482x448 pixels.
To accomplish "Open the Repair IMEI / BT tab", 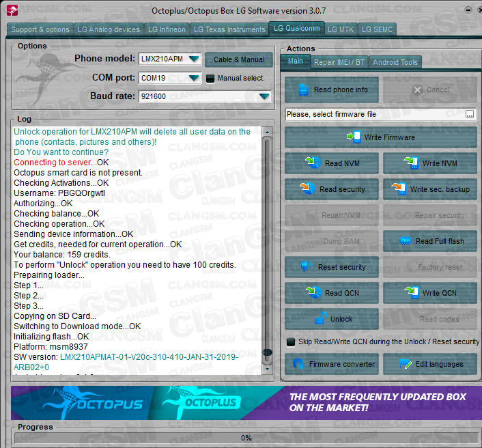I will click(339, 62).
